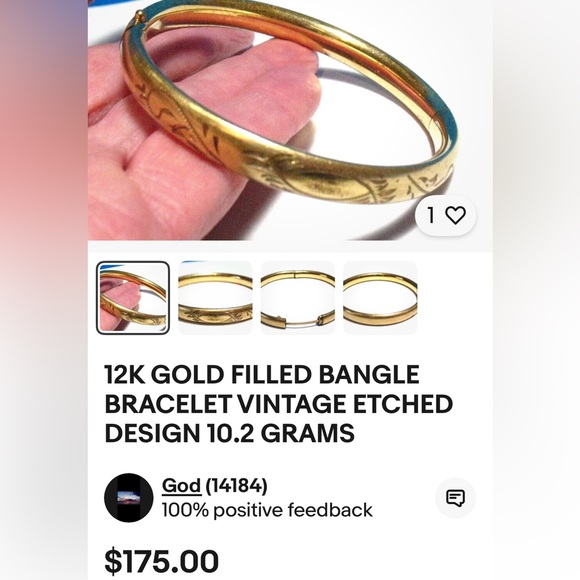Viewport: 580px width, 580px height.
Task: Tap the empty space right of the thumbnails
Action: point(455,298)
